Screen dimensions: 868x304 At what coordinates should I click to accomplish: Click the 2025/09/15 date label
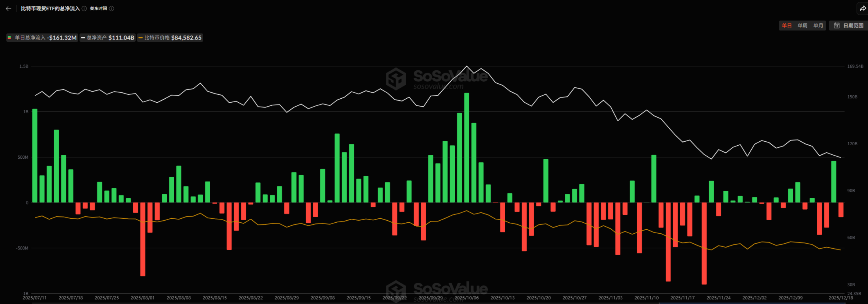359,298
